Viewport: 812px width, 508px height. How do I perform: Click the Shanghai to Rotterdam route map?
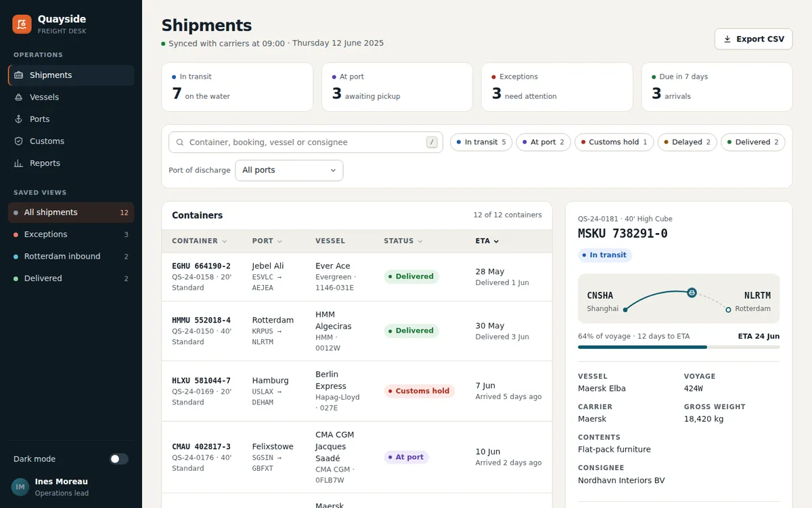point(679,299)
